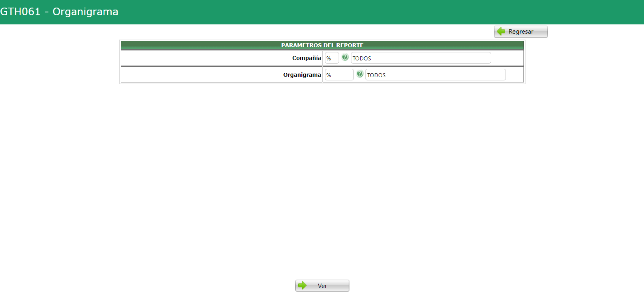Open the Organigrama lookup help icon
Screen dimensions: 644x298
pyautogui.click(x=360, y=74)
